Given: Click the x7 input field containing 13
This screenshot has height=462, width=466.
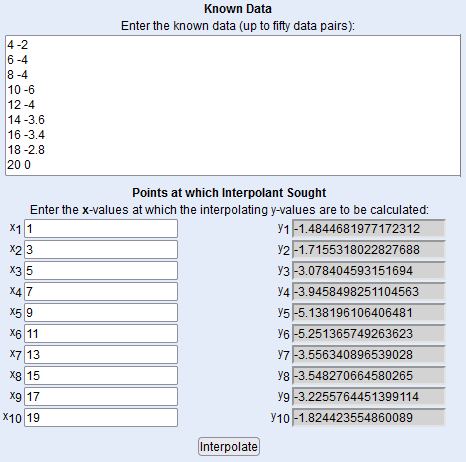Looking at the screenshot, I should [101, 355].
